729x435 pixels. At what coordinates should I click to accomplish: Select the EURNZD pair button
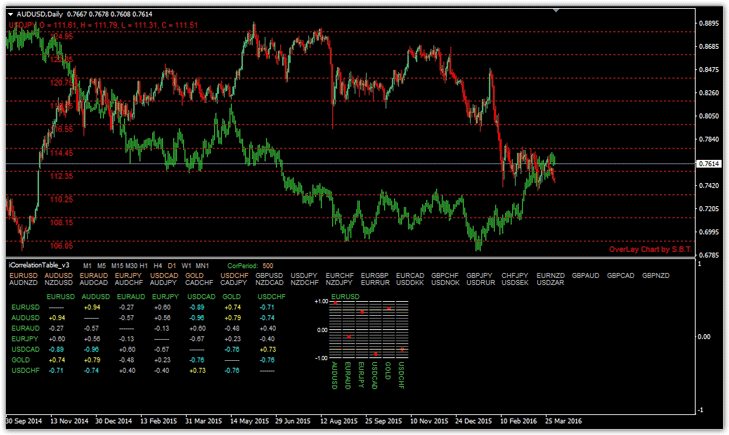tap(551, 275)
